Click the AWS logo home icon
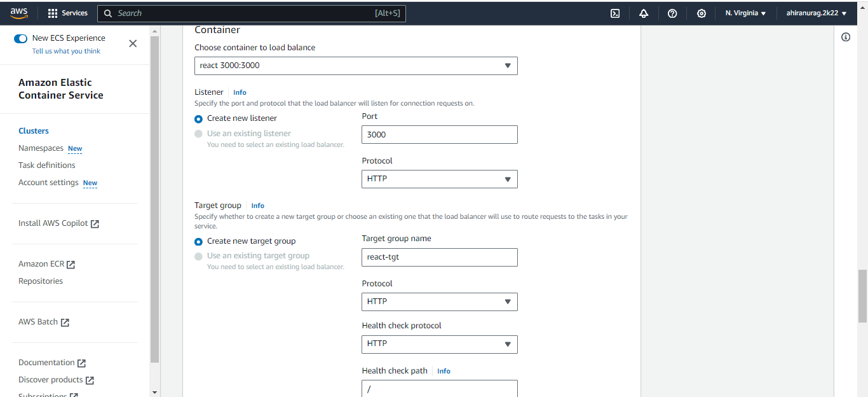The width and height of the screenshot is (868, 397). point(19,13)
